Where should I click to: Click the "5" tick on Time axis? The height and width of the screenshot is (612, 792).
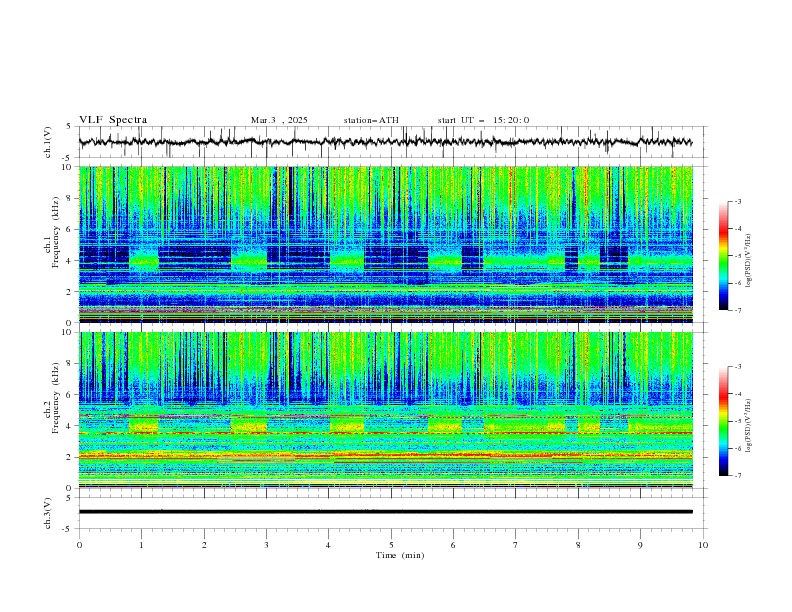click(391, 545)
